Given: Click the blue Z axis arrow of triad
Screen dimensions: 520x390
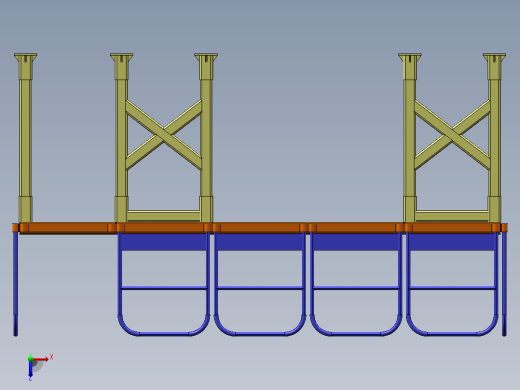Looking at the screenshot, I should point(30,369).
